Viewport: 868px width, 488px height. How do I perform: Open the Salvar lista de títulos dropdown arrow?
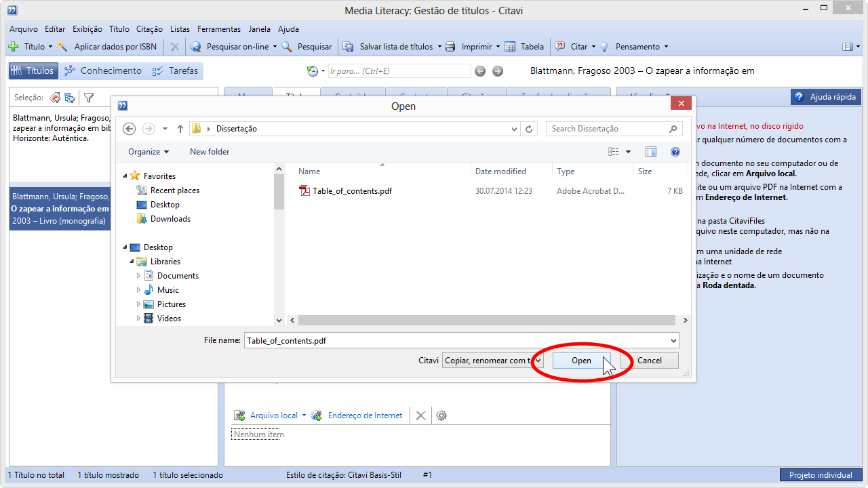tap(439, 47)
